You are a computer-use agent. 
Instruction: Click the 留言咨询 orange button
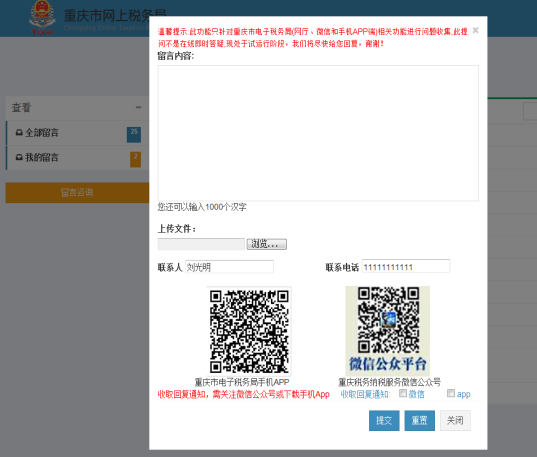77,193
